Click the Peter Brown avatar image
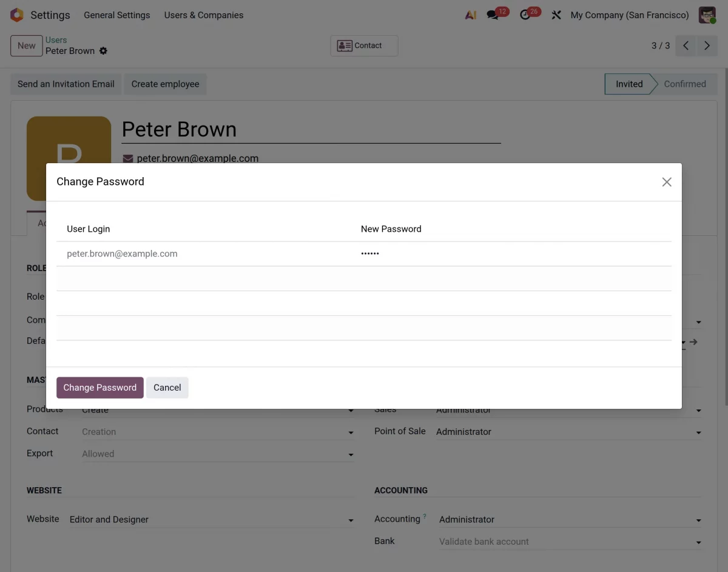Screen dimensions: 728x572 click(x=69, y=140)
